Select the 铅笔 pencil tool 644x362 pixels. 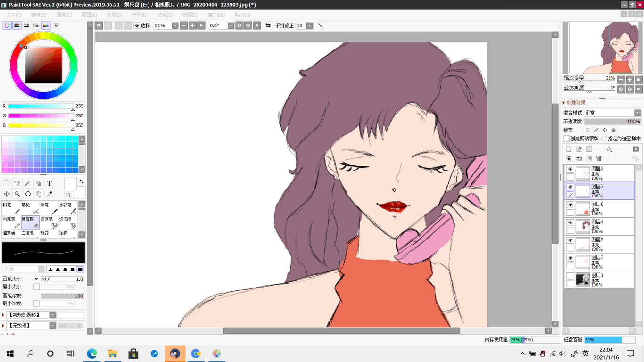coord(11,208)
